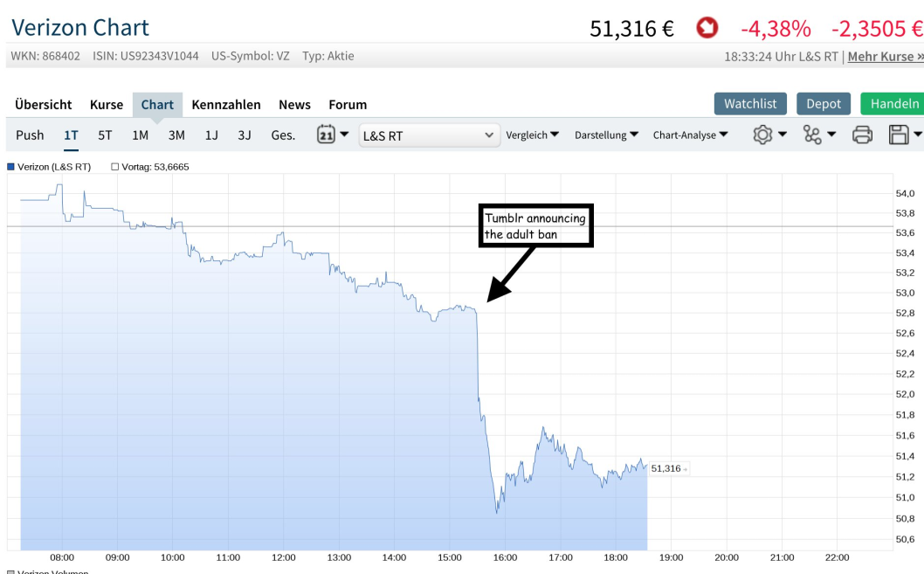Open the chart settings gear icon

tap(763, 135)
